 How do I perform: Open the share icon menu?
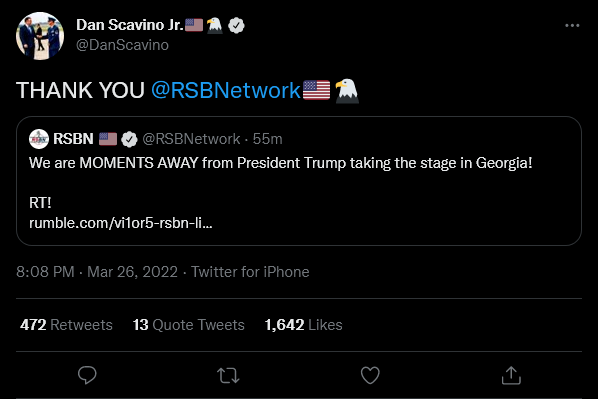[511, 375]
